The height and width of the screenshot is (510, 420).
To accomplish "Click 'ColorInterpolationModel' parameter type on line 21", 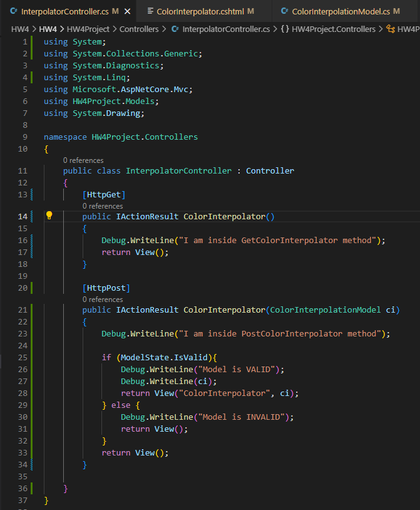I will pos(325,310).
